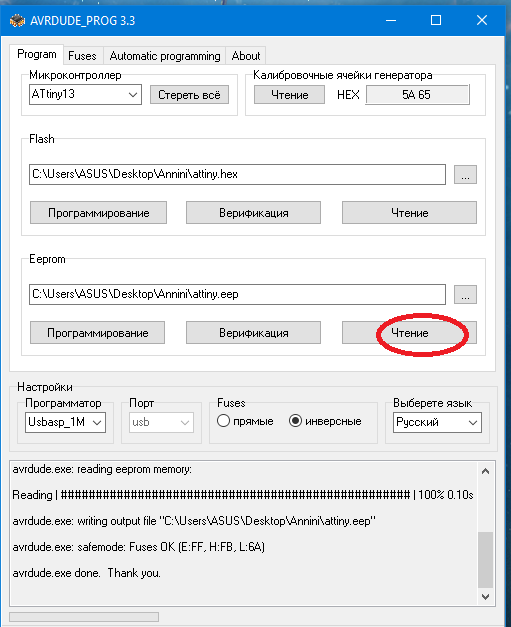511x627 pixels.
Task: Switch to the About tab
Action: 246,56
